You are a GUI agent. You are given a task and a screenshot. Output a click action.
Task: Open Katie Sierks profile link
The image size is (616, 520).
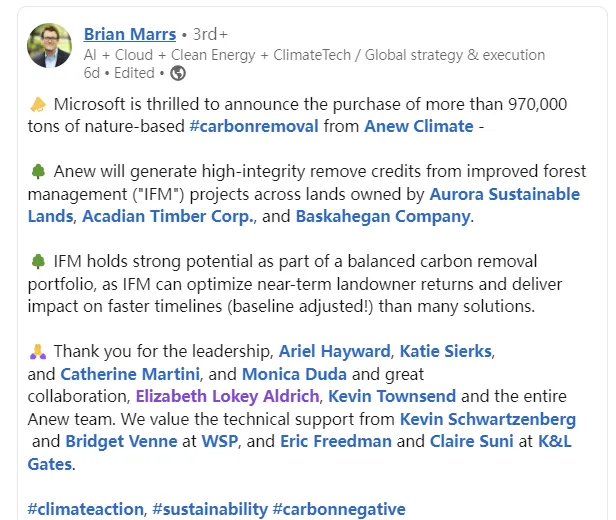click(448, 351)
